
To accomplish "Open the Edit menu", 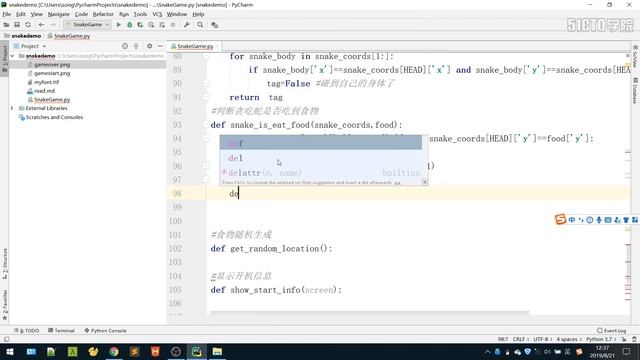I will [21, 14].
